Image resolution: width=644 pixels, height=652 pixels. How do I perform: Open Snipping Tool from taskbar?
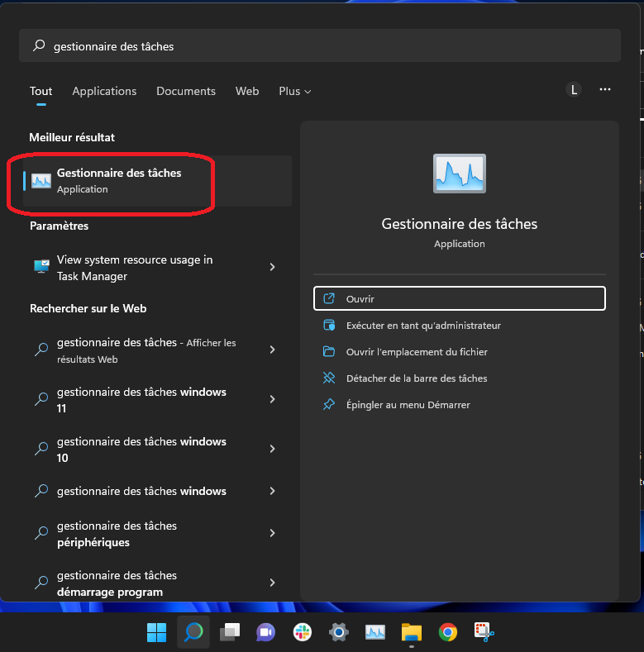(x=484, y=632)
